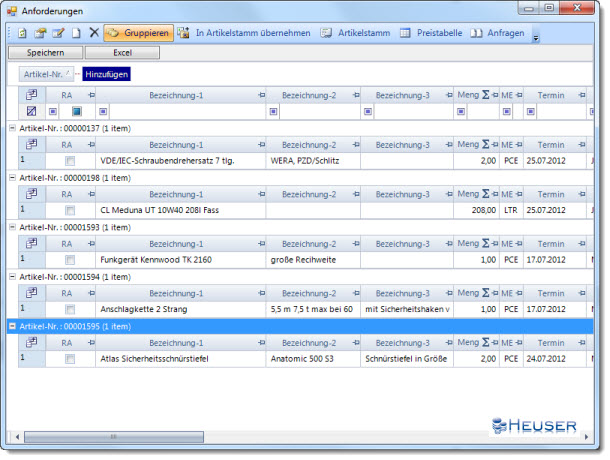Click field chooser icon in group 00001594 header

pyautogui.click(x=32, y=293)
